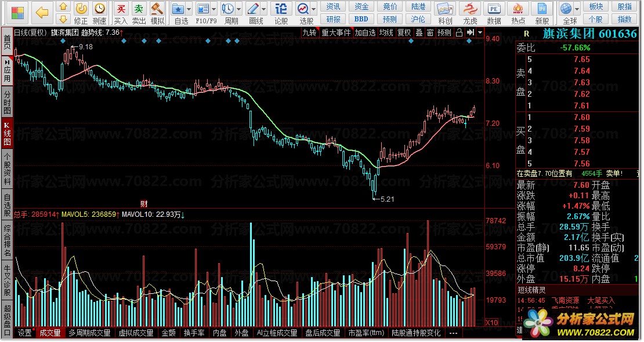Open the 分时图 side tab
Image resolution: width=644 pixels, height=342 pixels.
7,102
